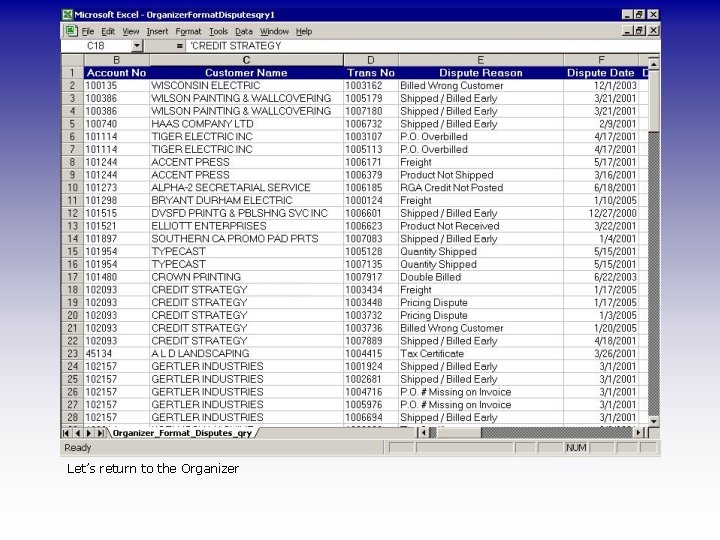Select cell ELLIOTT ENTERPRISES
The height and width of the screenshot is (540, 720).
point(246,226)
